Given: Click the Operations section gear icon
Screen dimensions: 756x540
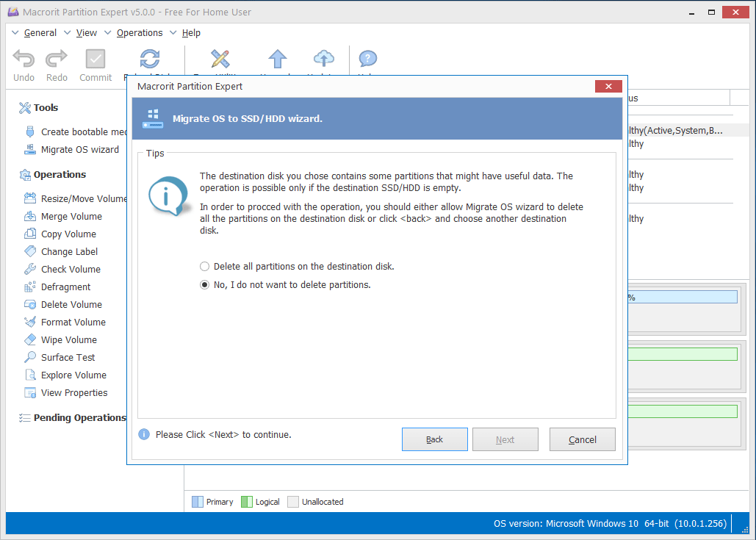Looking at the screenshot, I should (24, 175).
